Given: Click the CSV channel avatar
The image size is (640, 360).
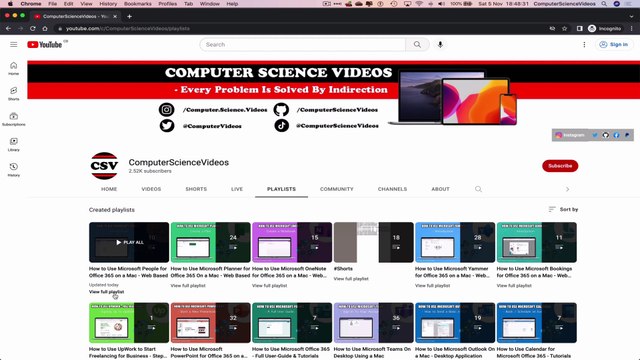Looking at the screenshot, I should tap(104, 166).
